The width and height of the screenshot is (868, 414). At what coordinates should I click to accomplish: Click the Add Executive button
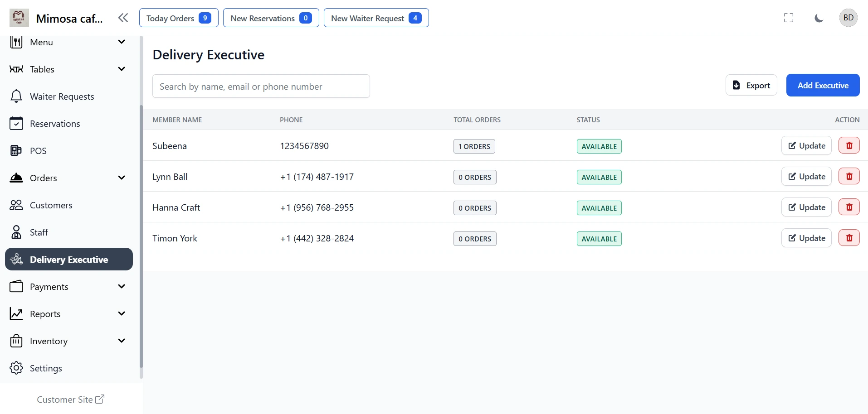click(823, 86)
